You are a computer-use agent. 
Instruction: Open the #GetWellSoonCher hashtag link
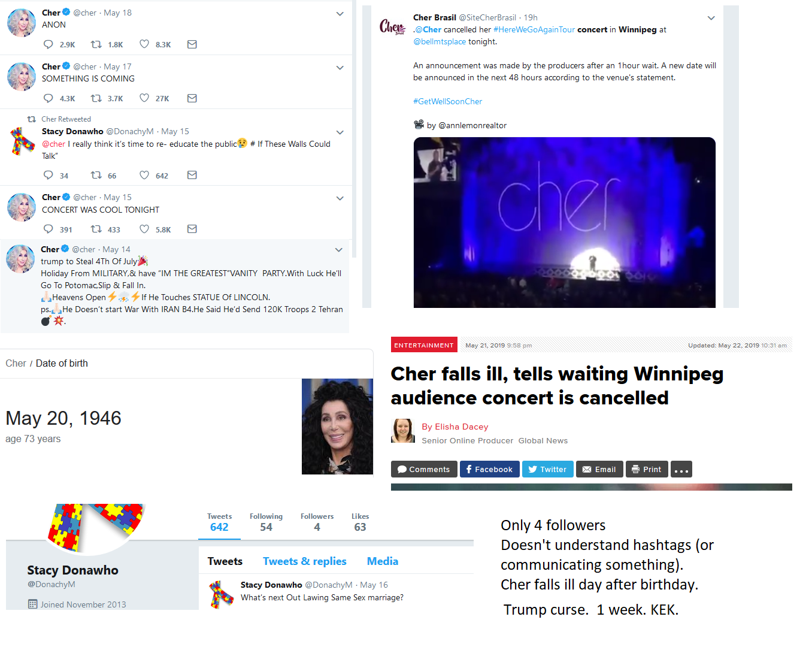tap(447, 101)
